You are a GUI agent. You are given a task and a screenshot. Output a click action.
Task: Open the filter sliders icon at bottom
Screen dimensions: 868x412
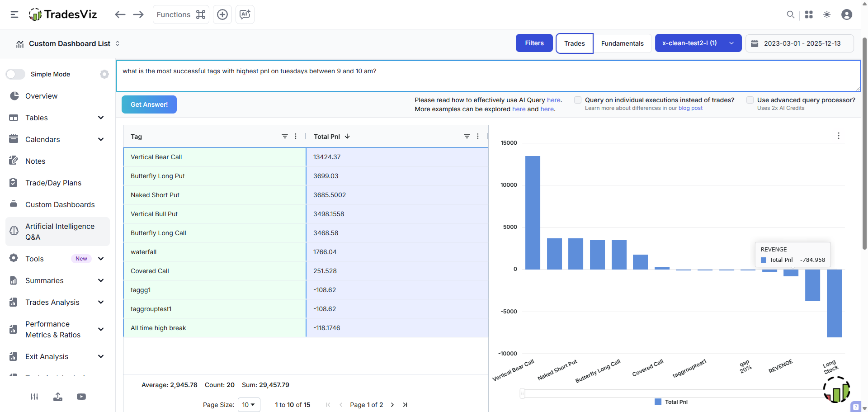coord(34,397)
